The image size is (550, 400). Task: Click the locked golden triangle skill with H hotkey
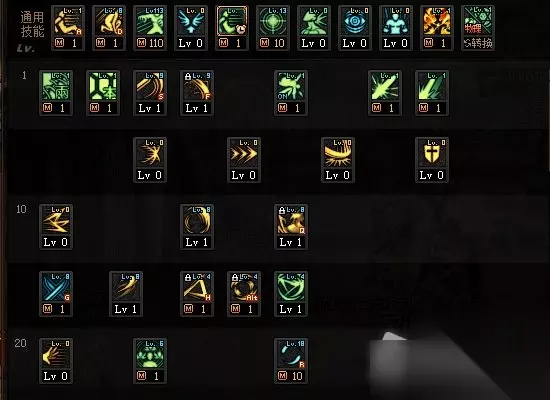click(197, 288)
